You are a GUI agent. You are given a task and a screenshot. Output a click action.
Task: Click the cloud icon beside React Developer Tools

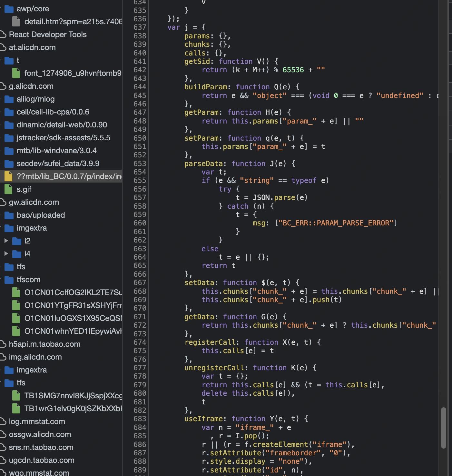point(3,35)
